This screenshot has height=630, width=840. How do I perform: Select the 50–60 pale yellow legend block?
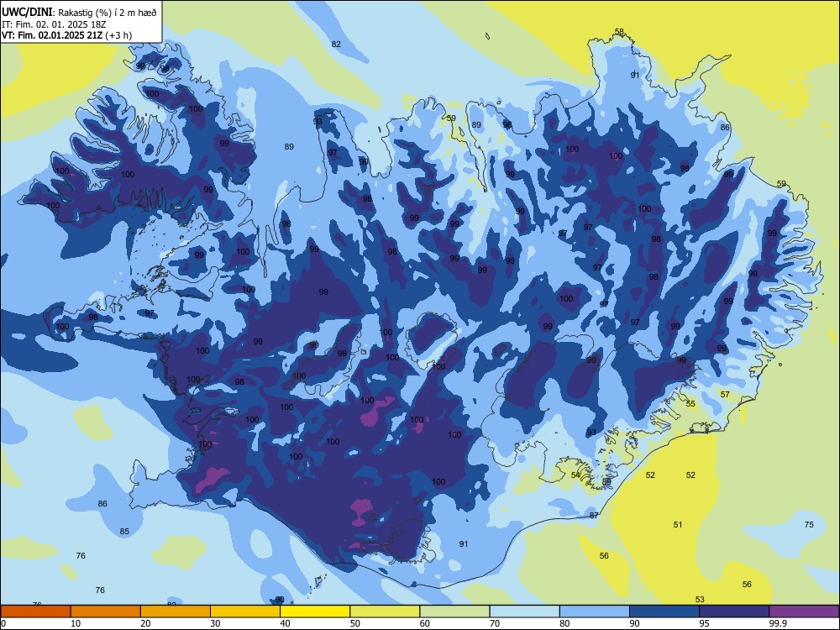point(385,612)
